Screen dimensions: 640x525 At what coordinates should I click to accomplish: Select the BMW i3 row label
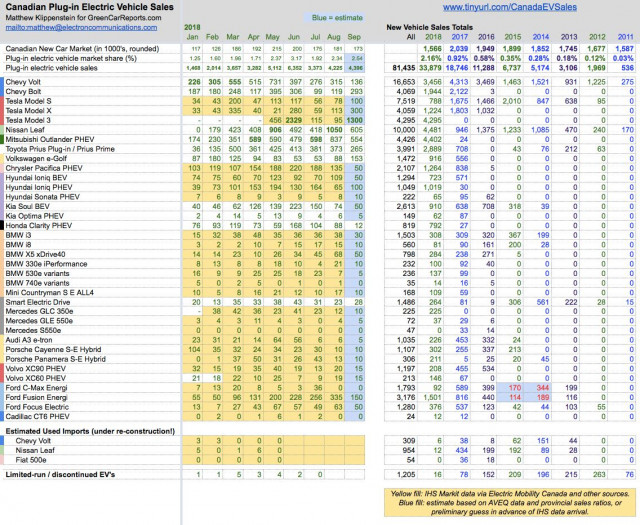pos(18,235)
